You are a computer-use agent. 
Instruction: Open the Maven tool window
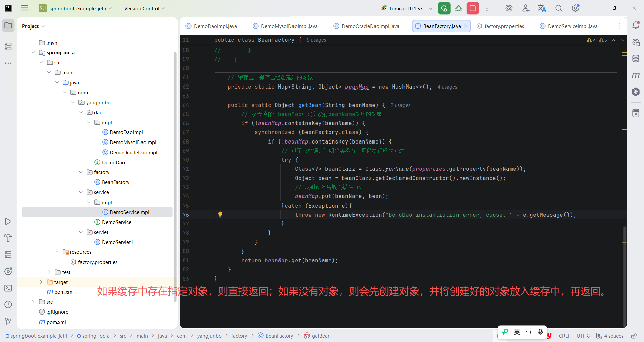point(636,75)
